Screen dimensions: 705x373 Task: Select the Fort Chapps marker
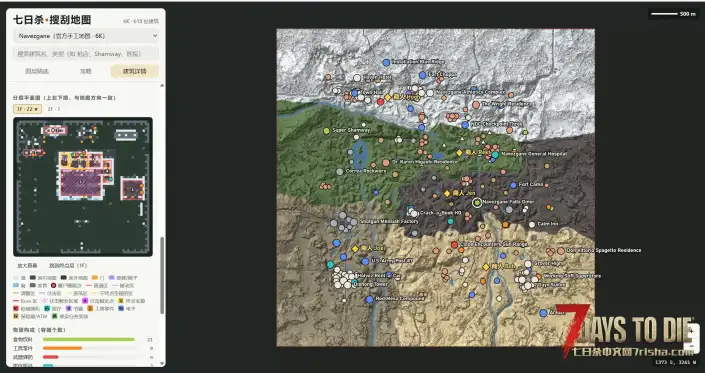coord(422,75)
